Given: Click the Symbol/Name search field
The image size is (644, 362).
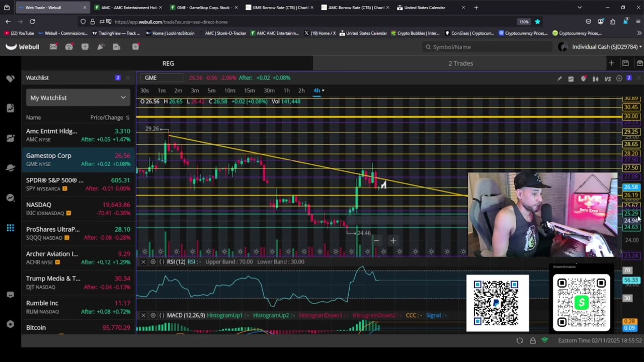Looking at the screenshot, I should 487,47.
